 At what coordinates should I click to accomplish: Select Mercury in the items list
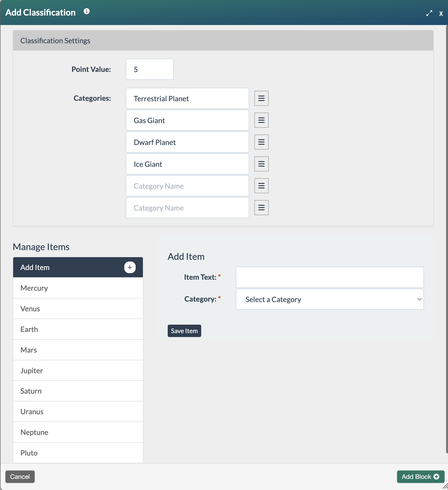78,288
